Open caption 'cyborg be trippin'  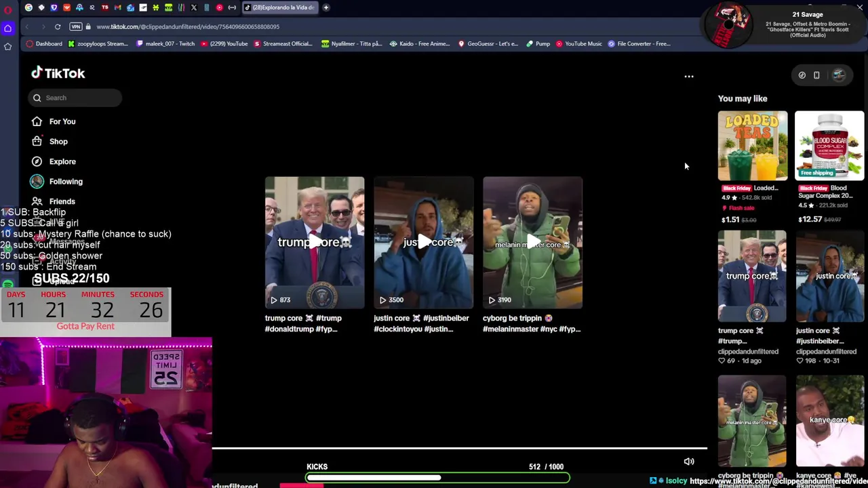point(532,323)
